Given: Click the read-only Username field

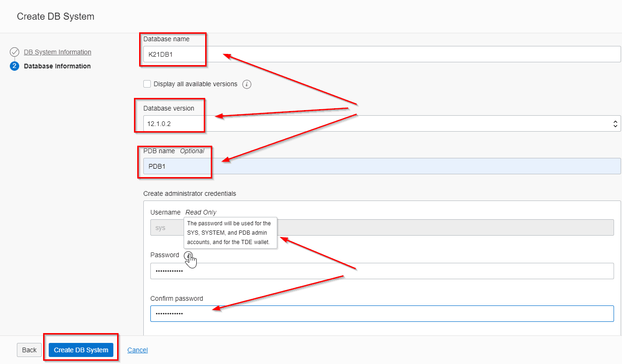Looking at the screenshot, I should point(382,227).
